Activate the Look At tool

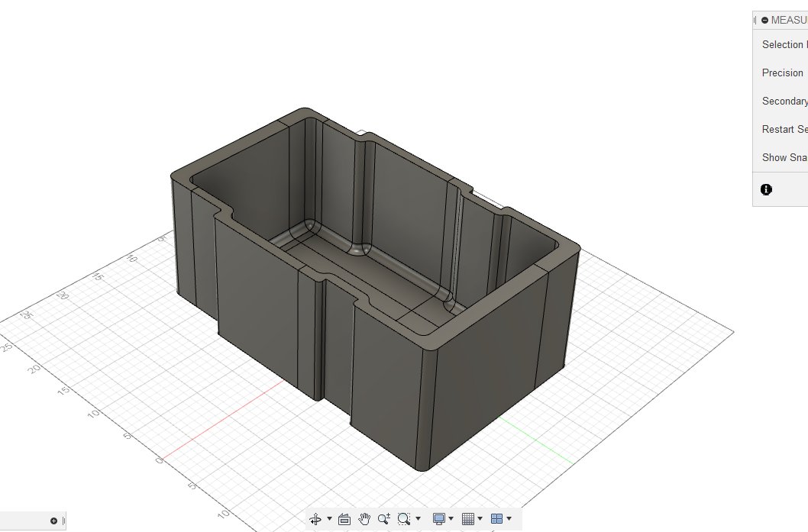coord(344,519)
